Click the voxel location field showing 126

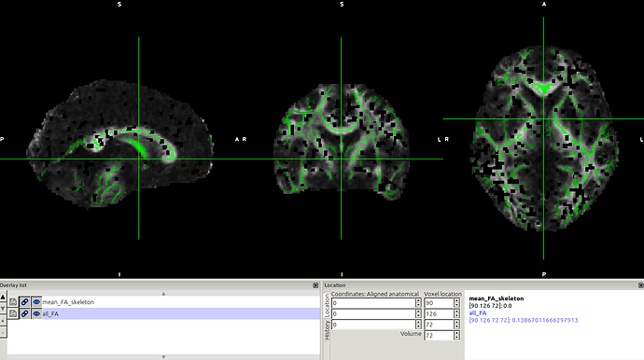tap(439, 313)
